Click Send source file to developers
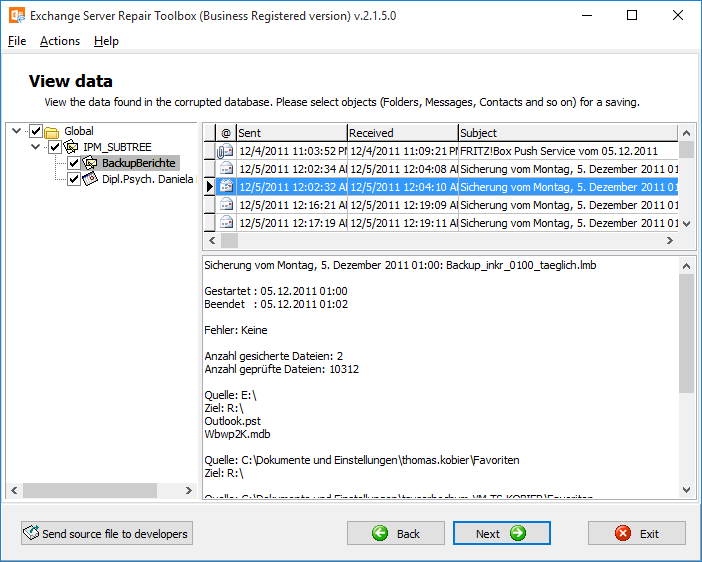The image size is (702, 562). pos(107,533)
